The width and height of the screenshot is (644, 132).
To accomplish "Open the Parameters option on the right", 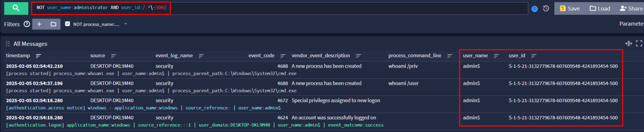I will pyautogui.click(x=631, y=24).
